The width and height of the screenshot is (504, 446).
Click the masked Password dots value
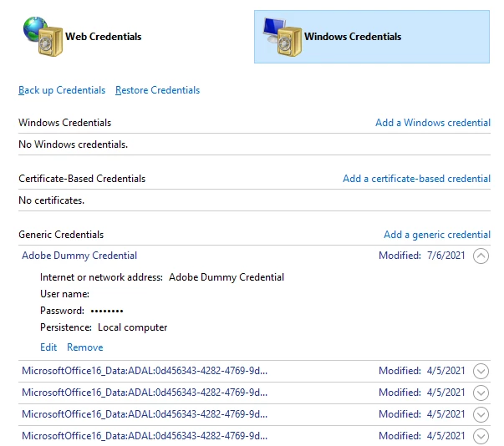107,311
